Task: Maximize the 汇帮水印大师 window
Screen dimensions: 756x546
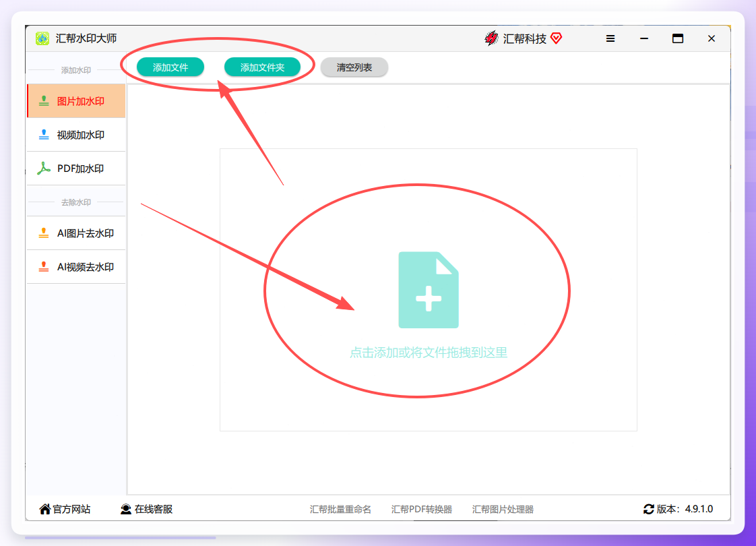Action: click(x=677, y=38)
